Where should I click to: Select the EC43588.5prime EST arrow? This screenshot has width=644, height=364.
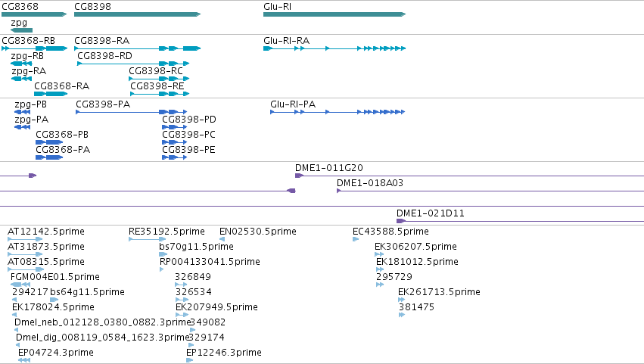pyautogui.click(x=356, y=239)
